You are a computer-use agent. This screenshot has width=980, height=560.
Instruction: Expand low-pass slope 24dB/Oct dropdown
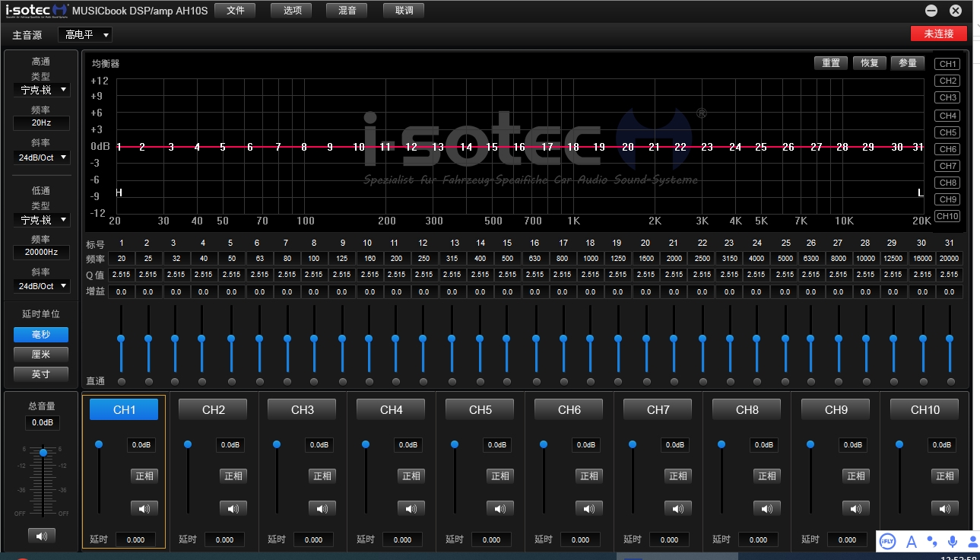coord(42,286)
